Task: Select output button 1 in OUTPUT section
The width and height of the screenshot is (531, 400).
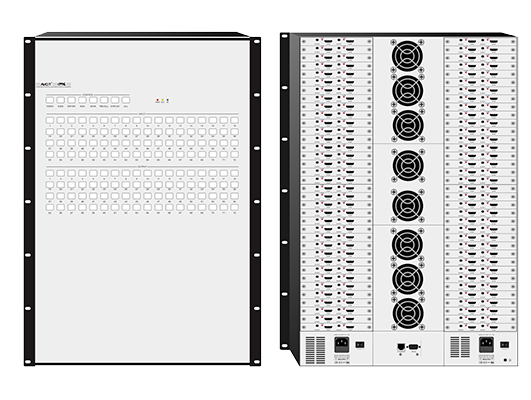Action: pyautogui.click(x=50, y=173)
